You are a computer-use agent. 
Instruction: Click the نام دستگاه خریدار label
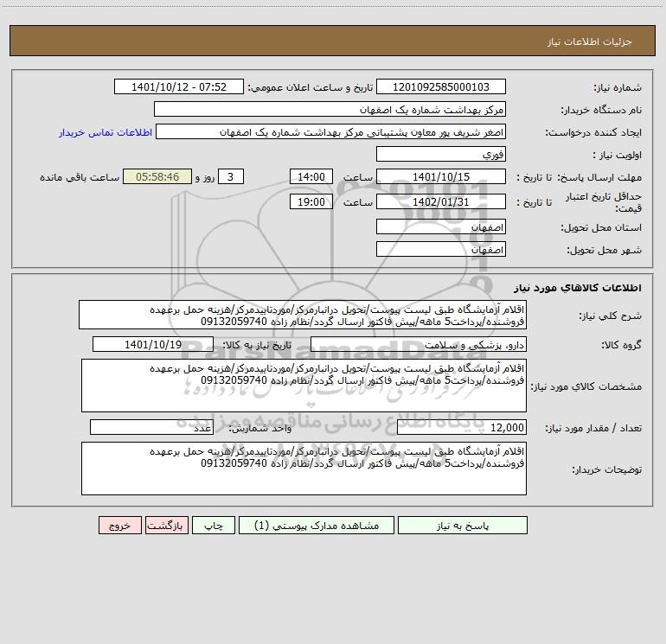click(601, 110)
